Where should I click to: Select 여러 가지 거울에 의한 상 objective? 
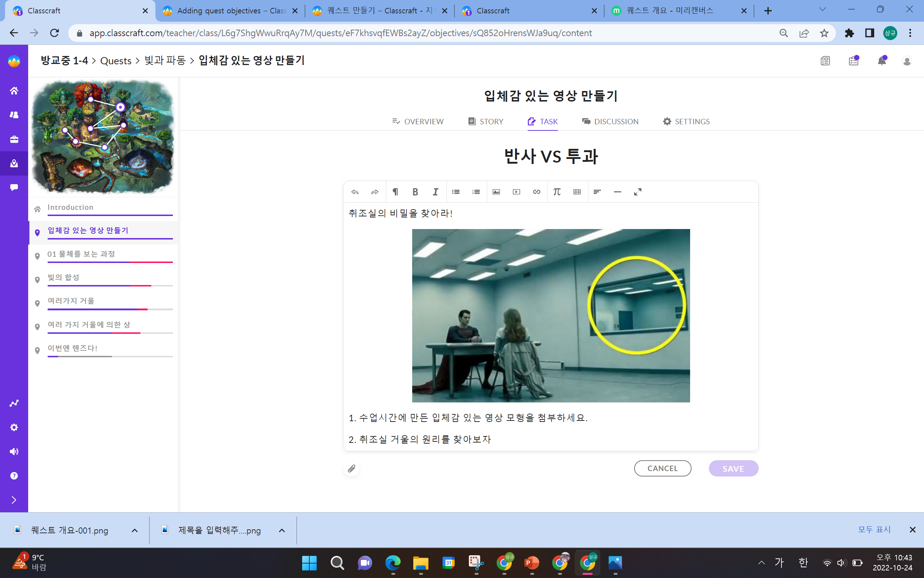(103, 327)
